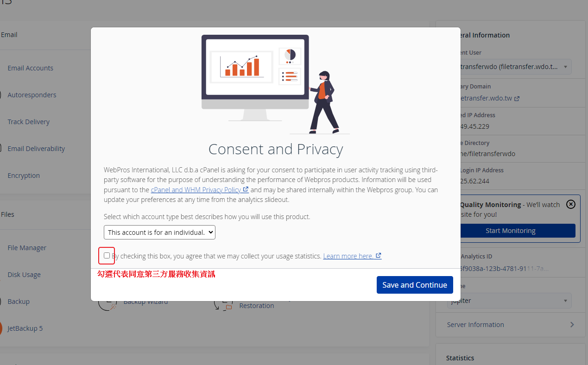Dismiss the Quality Monitoring banner
588x365 pixels.
[571, 204]
